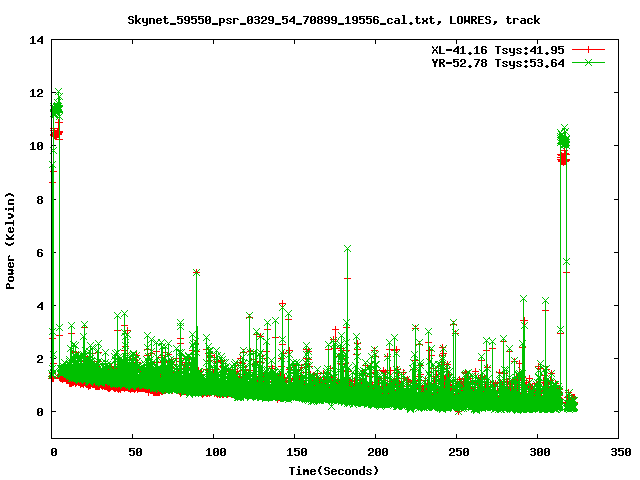
Task: Click x-axis tick label 200
Action: 378,452
